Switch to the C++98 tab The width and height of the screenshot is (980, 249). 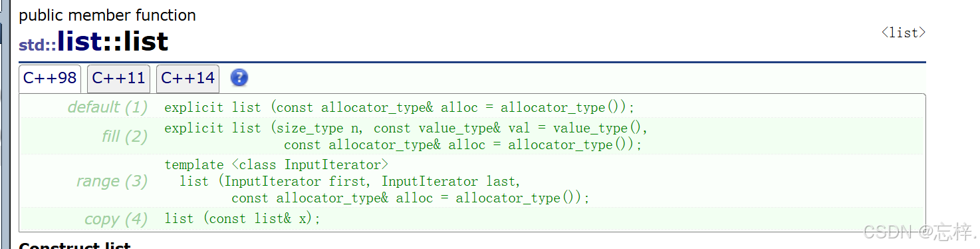coord(50,79)
